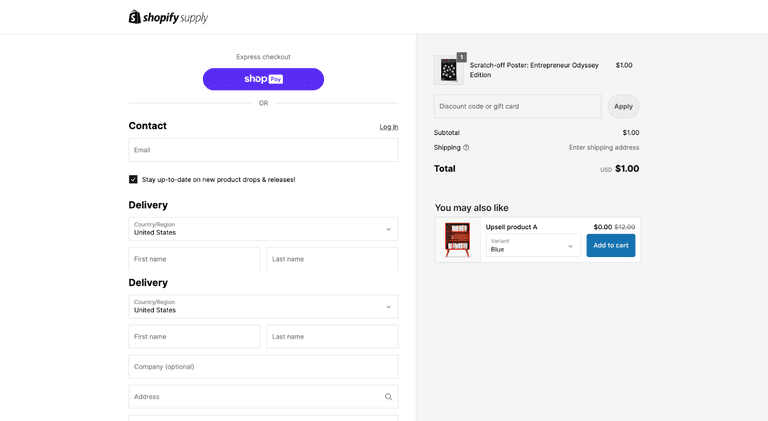This screenshot has width=768, height=421.
Task: Click the Discount code or gift card field
Action: pyautogui.click(x=517, y=106)
